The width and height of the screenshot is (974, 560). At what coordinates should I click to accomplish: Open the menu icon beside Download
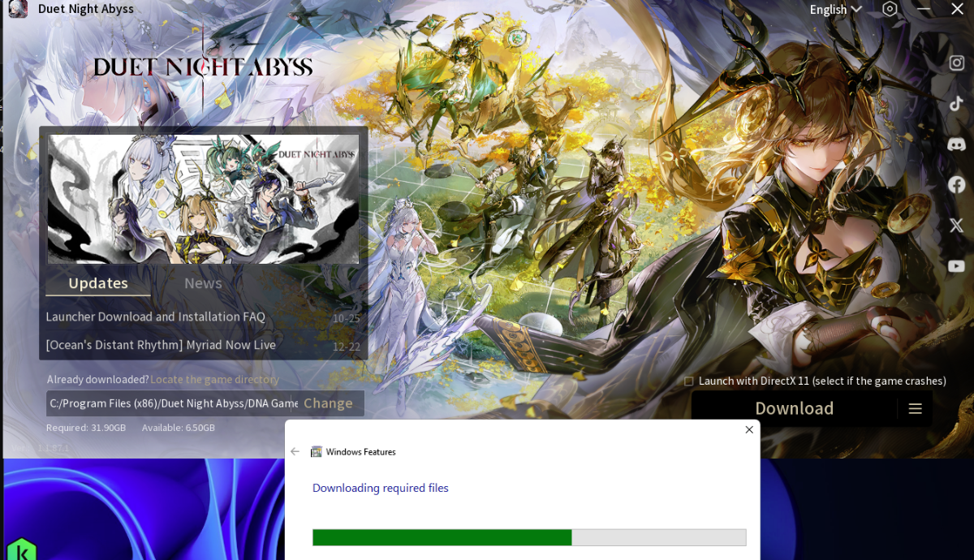click(916, 408)
